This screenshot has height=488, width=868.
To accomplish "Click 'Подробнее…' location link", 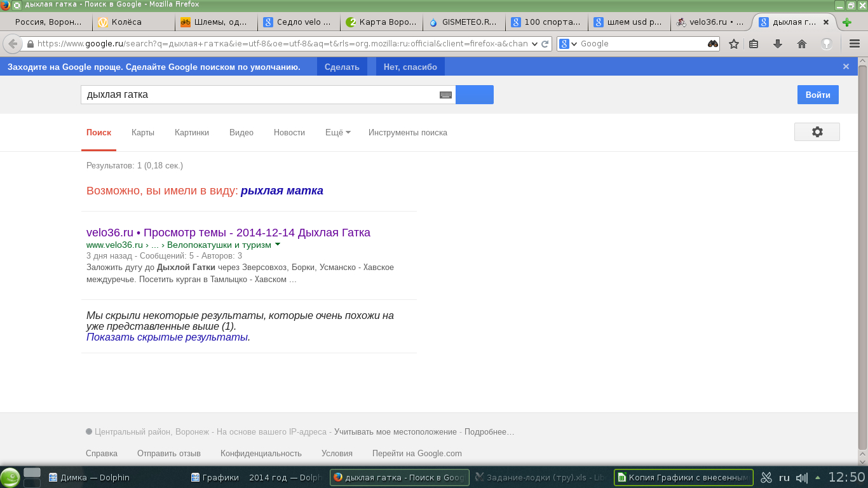I will pos(489,432).
